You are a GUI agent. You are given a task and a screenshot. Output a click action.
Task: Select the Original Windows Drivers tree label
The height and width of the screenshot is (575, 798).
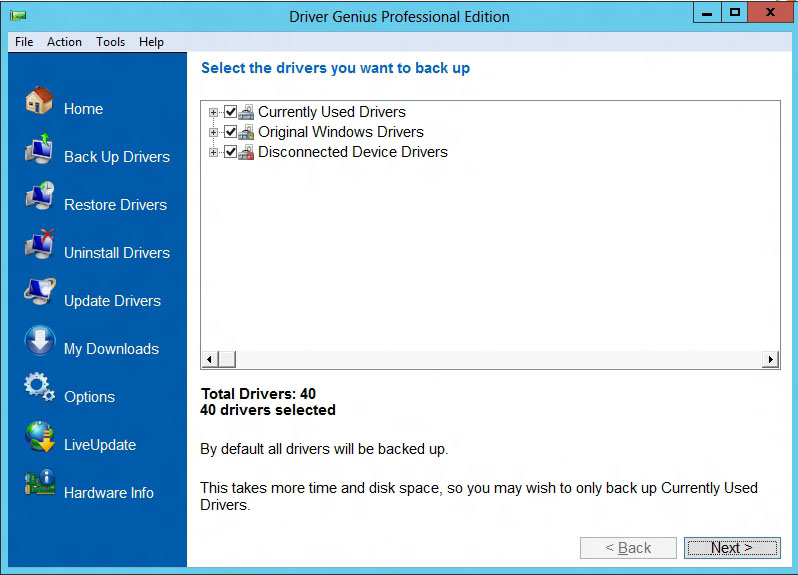click(341, 132)
